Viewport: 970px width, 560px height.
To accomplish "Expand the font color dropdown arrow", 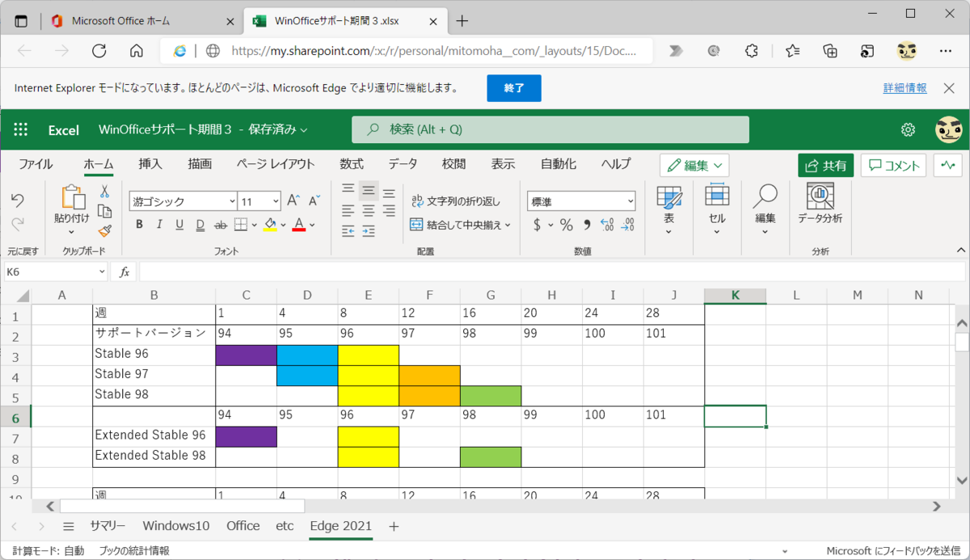I will [x=313, y=225].
